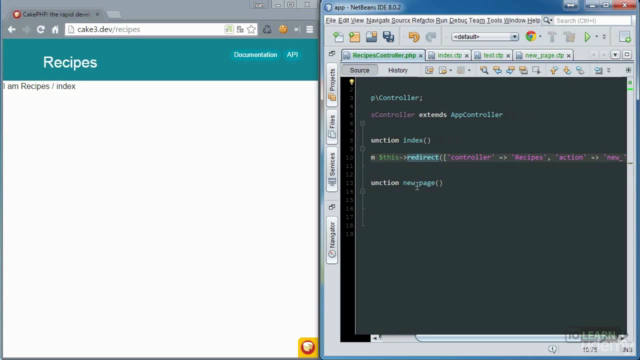Switch to the test.ctp editor tab
The width and height of the screenshot is (640, 360).
[x=493, y=55]
